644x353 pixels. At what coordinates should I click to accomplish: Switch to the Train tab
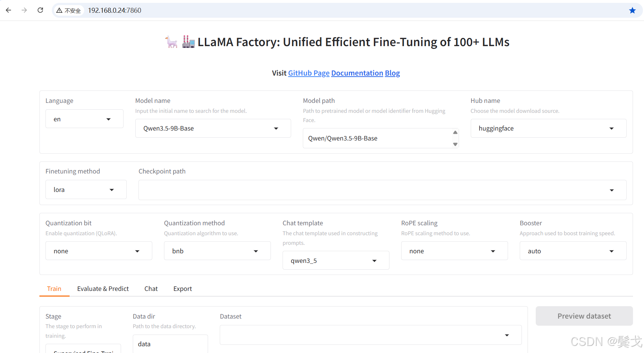pos(54,288)
